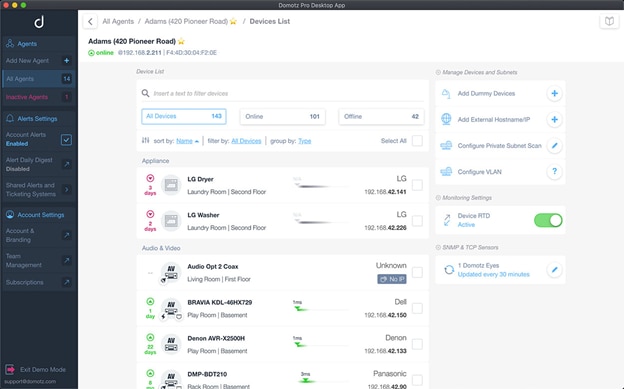Click the back arrow button
Viewport: 624px width, 389px height.
pos(90,22)
